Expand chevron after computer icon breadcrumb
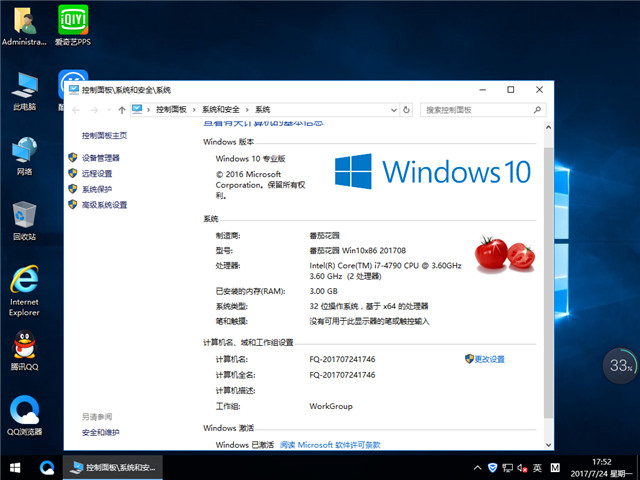640x480 pixels. click(x=149, y=109)
